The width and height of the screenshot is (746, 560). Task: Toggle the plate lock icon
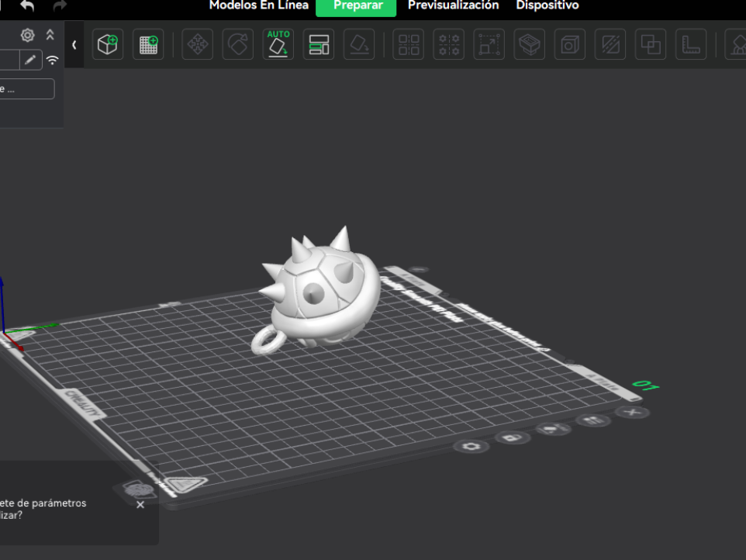coord(513,437)
